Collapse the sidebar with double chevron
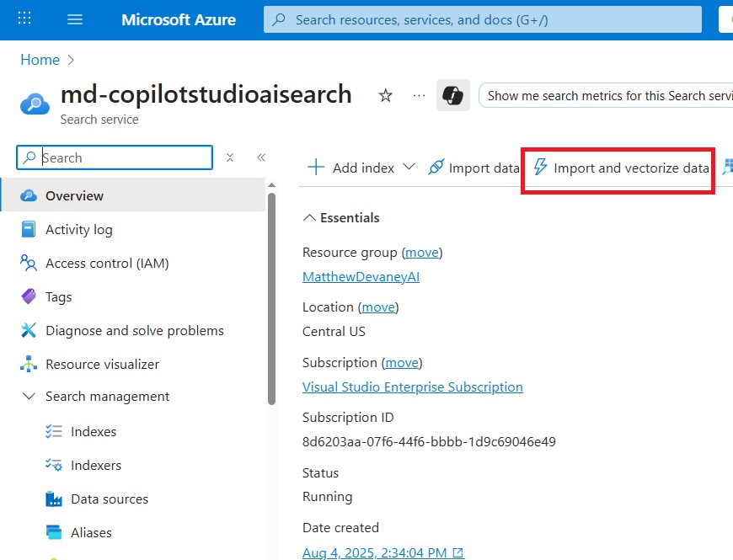This screenshot has height=560, width=733. pos(261,157)
